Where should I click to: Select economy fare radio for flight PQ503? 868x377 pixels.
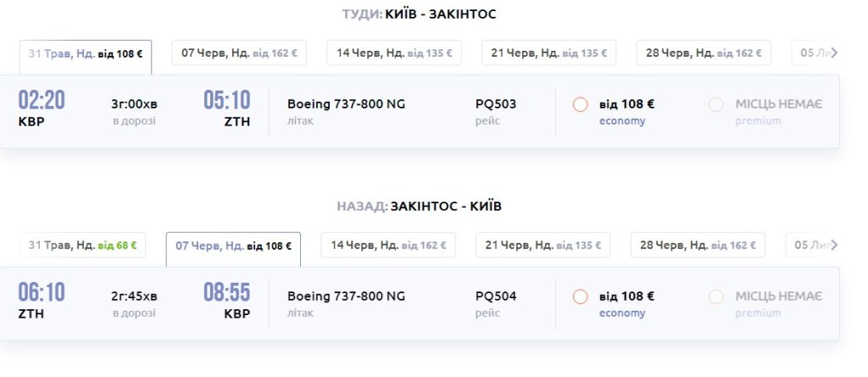pos(581,105)
